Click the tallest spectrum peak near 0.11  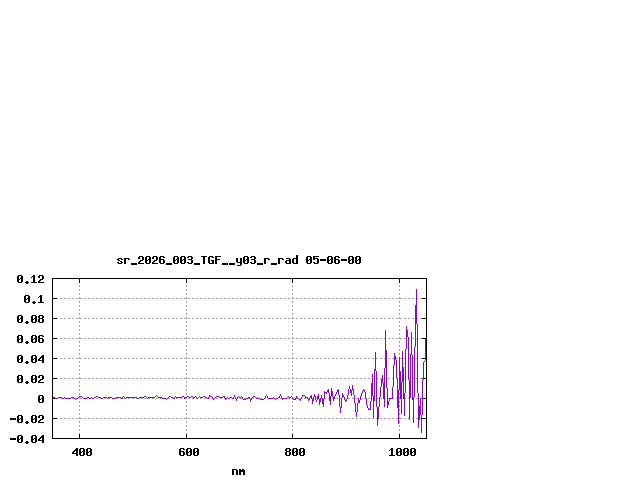[416, 290]
